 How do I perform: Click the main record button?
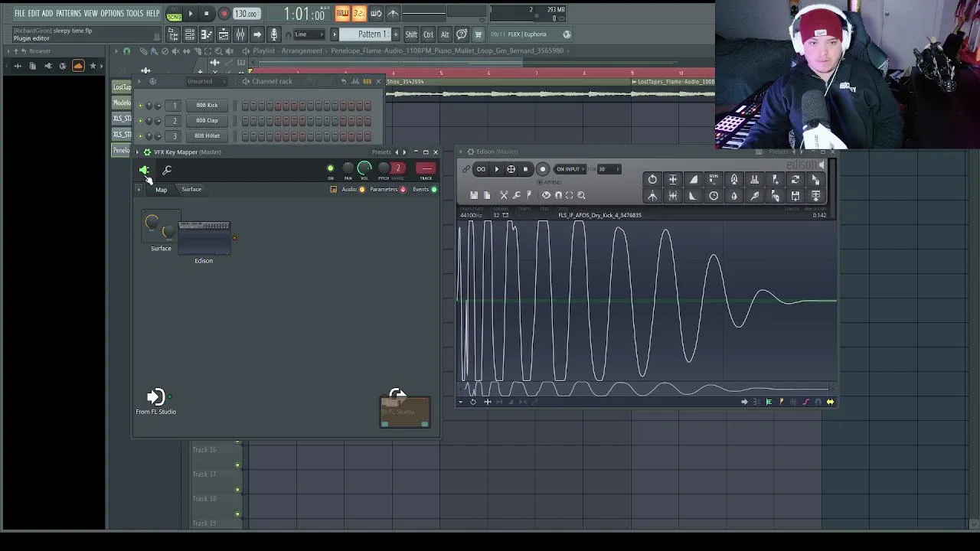pos(224,14)
